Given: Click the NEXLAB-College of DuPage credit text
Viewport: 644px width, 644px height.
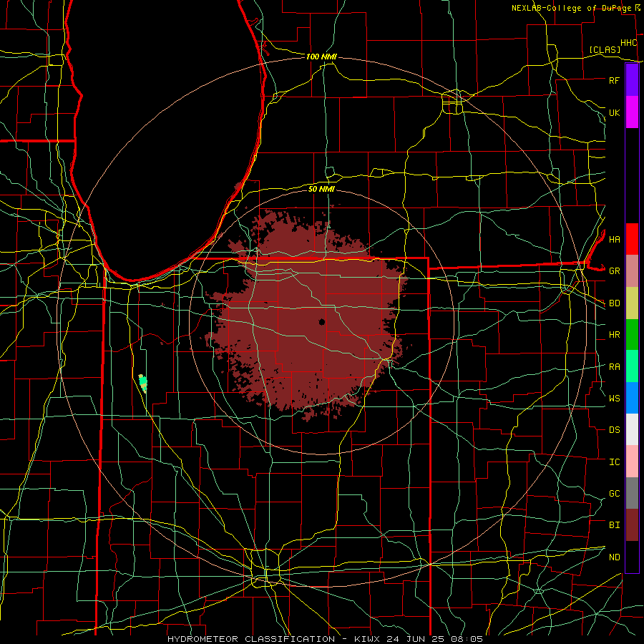Looking at the screenshot, I should pos(571,8).
